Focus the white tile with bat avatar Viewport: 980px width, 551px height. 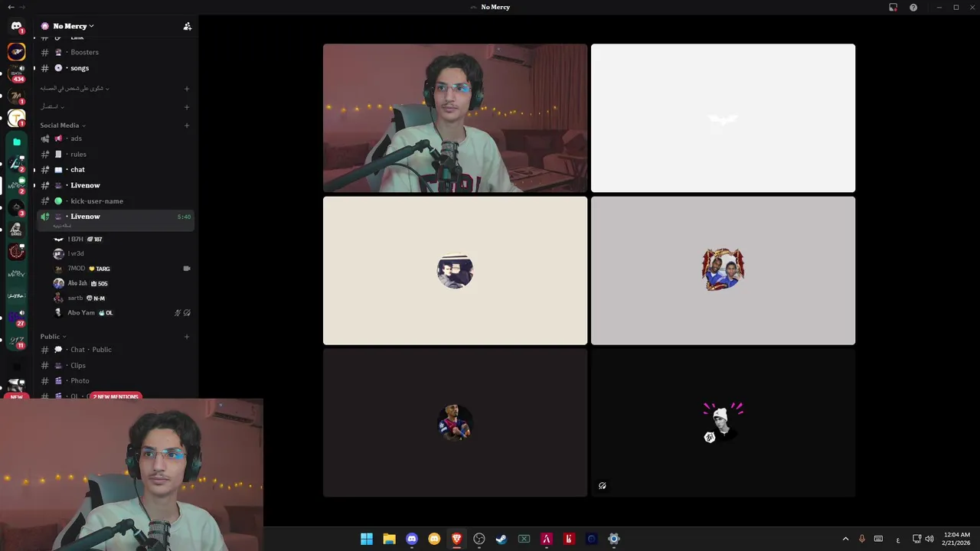pyautogui.click(x=723, y=118)
